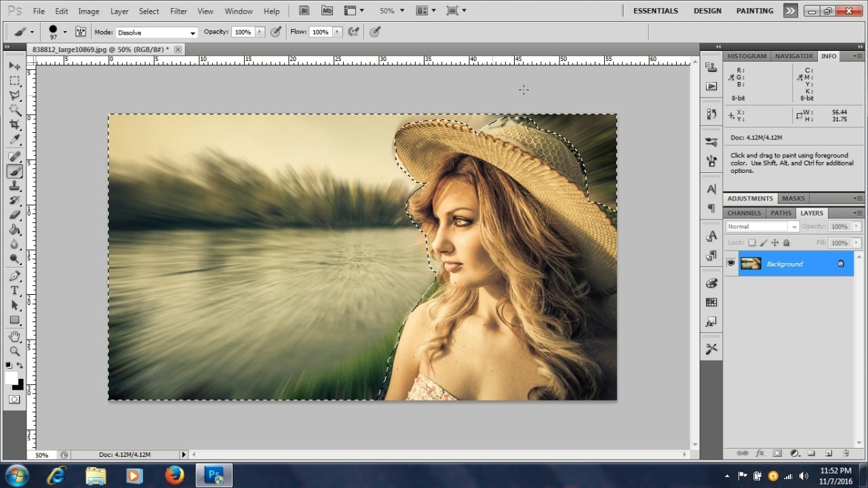Select the Zoom tool in toolbox
The image size is (868, 488).
pyautogui.click(x=14, y=351)
